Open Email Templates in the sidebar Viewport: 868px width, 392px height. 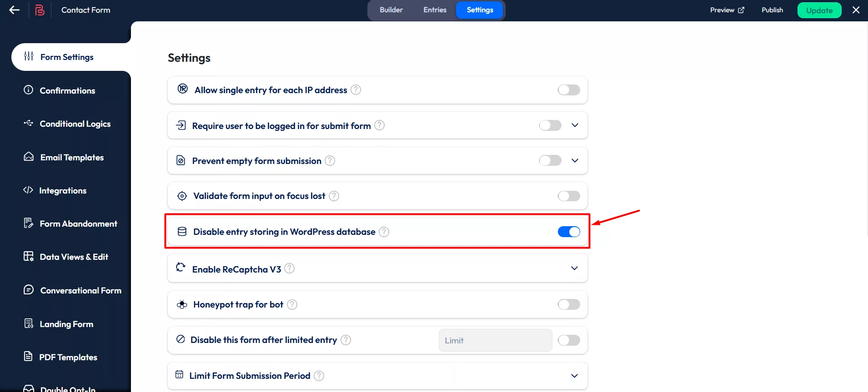(x=72, y=157)
